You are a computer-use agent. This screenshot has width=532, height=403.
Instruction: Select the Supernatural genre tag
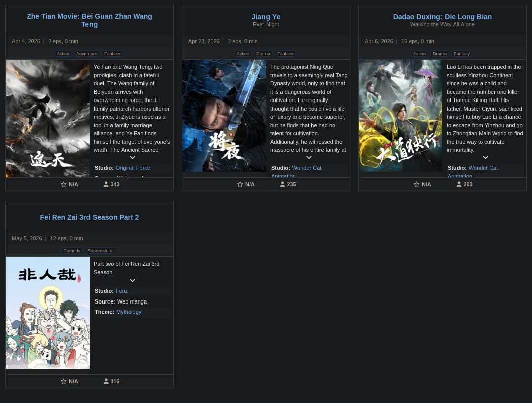pos(100,251)
